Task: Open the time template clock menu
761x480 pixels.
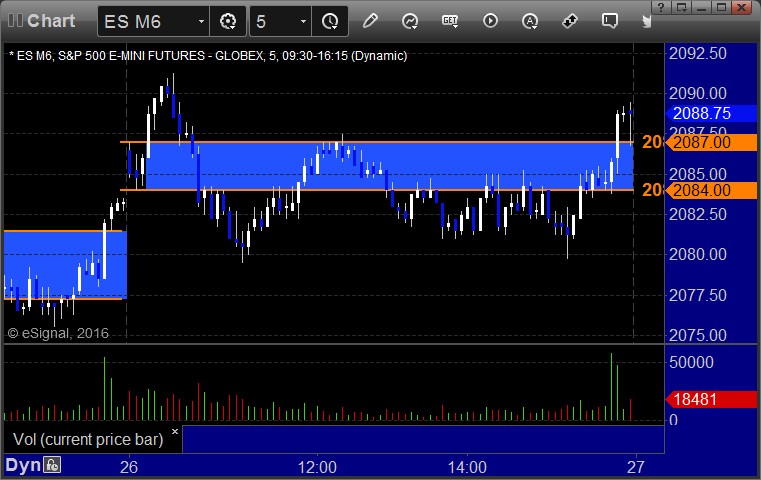Action: (x=330, y=21)
